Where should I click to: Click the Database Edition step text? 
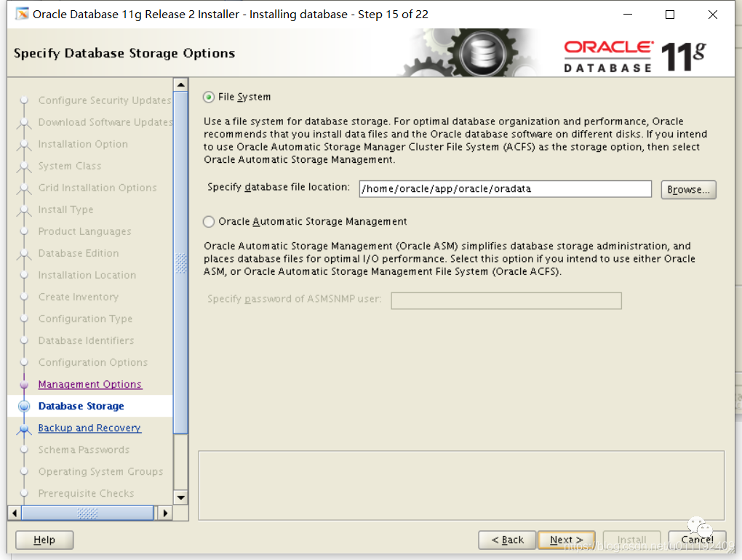pyautogui.click(x=78, y=253)
